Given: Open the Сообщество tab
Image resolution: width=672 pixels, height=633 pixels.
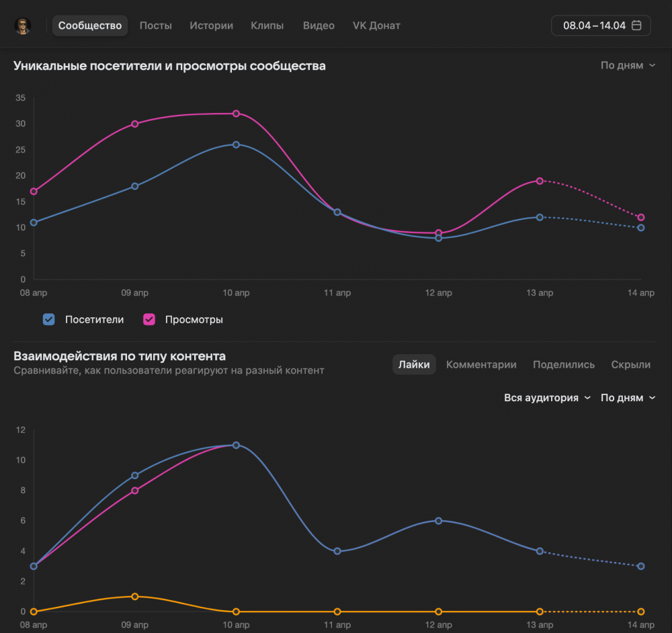Looking at the screenshot, I should [x=90, y=26].
